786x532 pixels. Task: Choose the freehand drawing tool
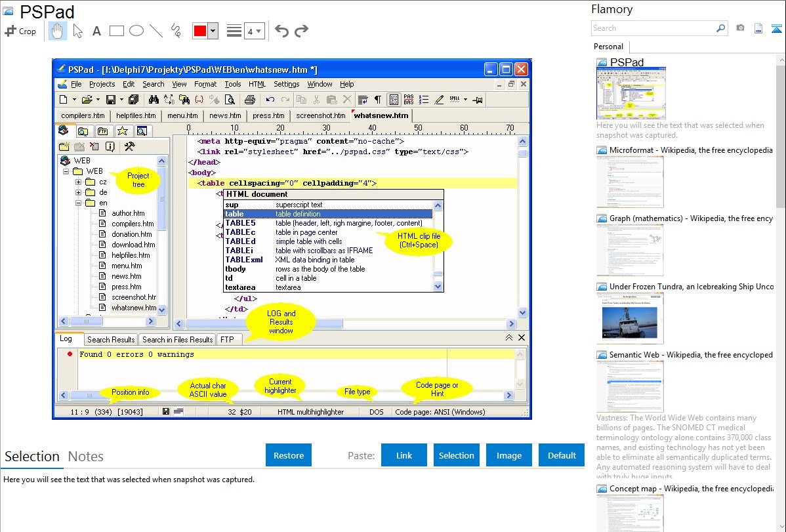176,31
